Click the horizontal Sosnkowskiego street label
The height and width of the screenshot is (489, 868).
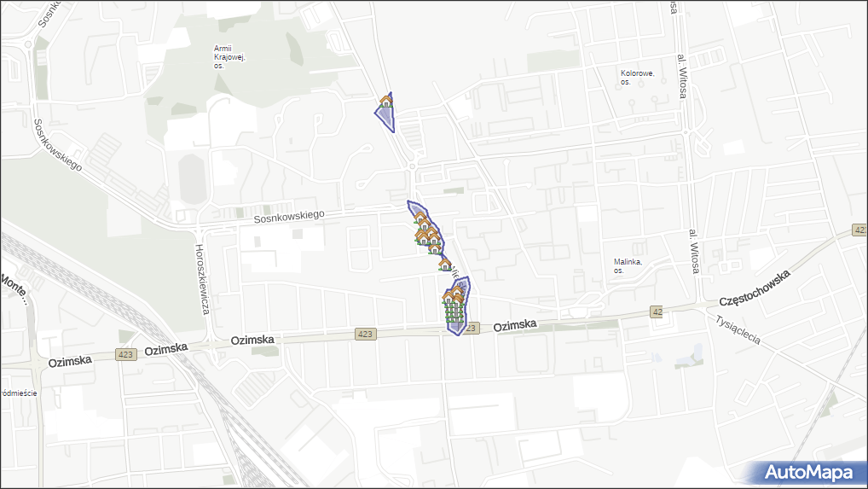[x=289, y=217]
